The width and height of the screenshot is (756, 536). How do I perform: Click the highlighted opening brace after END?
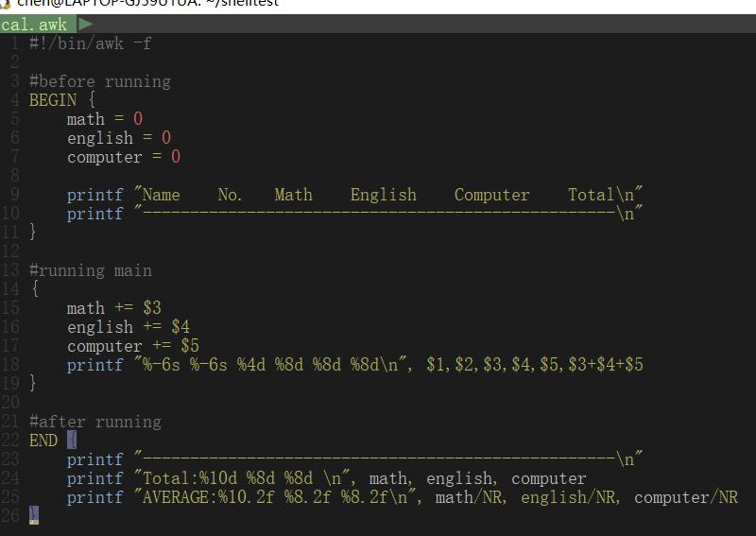click(72, 440)
